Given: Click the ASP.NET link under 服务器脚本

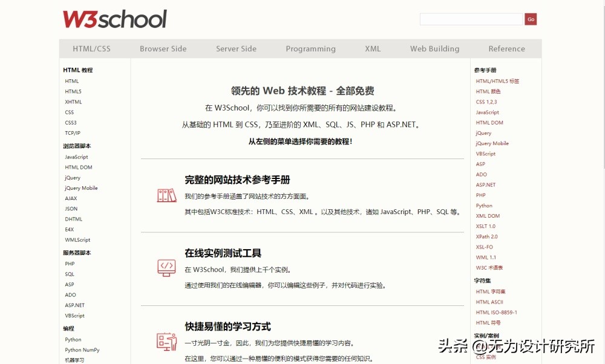Looking at the screenshot, I should 74,305.
